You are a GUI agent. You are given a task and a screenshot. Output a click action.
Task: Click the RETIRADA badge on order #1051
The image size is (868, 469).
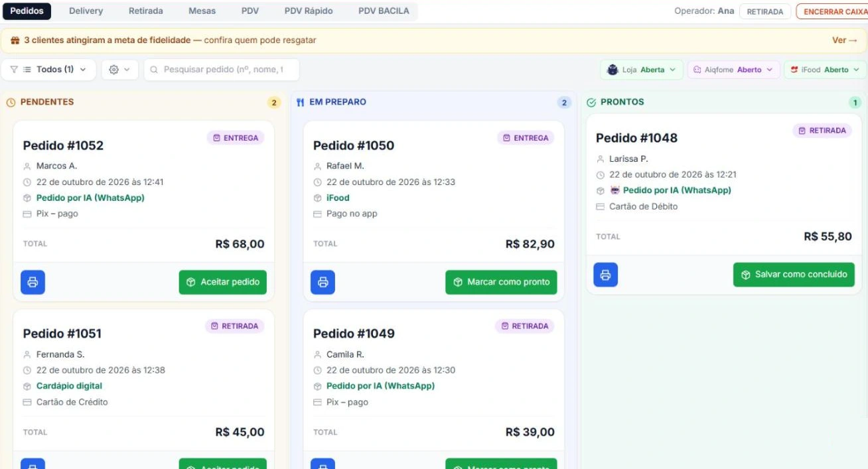point(235,326)
